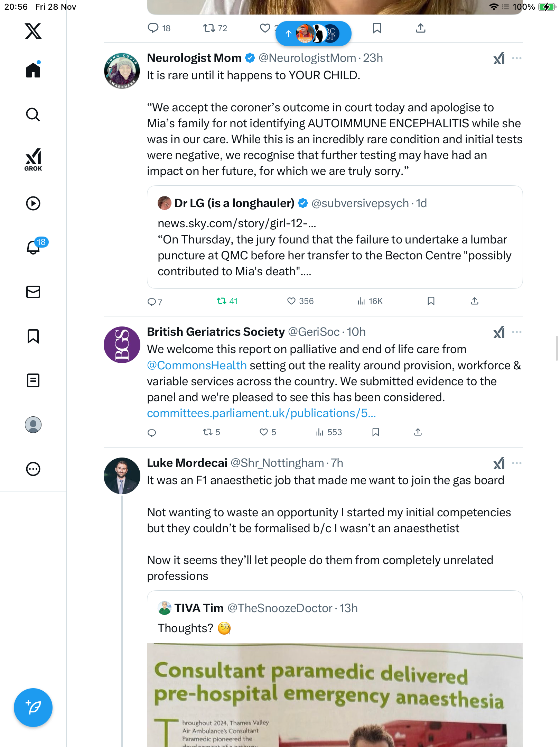
Task: Open the Video play icon in the sidebar
Action: [33, 203]
